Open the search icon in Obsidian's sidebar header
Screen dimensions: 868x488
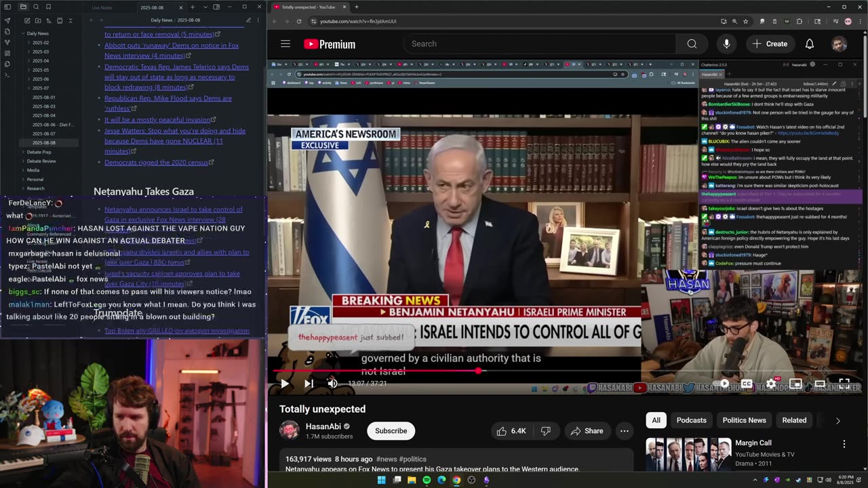(36, 7)
